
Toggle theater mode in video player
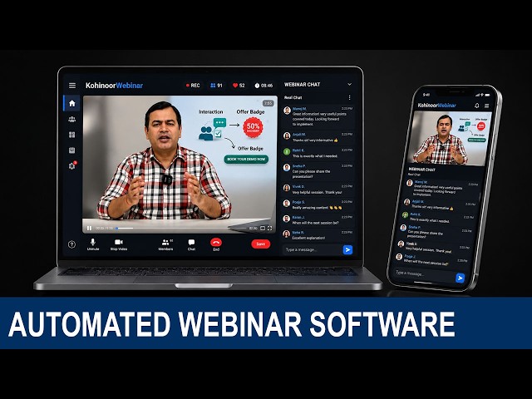pyautogui.click(x=263, y=229)
